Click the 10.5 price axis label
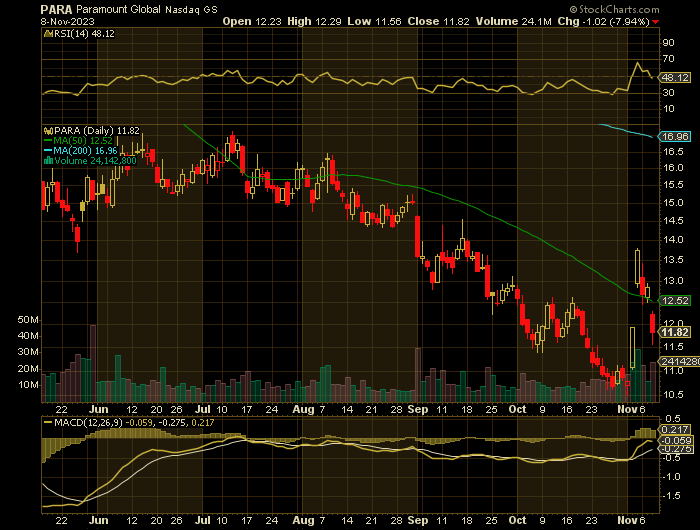Image resolution: width=700 pixels, height=530 pixels. [674, 395]
